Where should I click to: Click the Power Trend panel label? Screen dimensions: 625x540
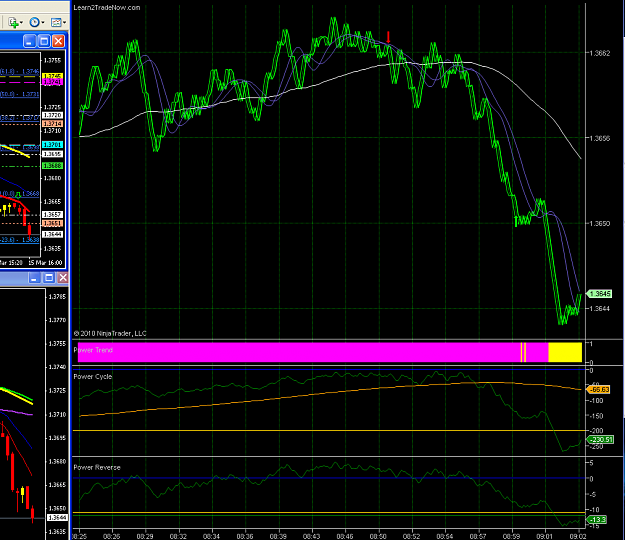(x=93, y=350)
